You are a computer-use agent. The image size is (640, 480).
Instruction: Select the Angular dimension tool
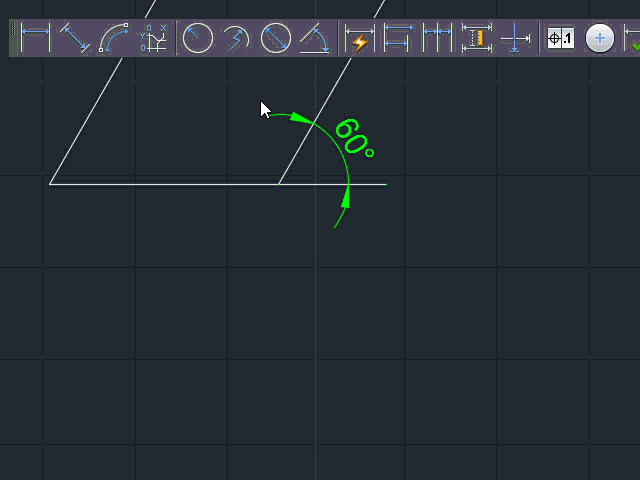pos(315,38)
